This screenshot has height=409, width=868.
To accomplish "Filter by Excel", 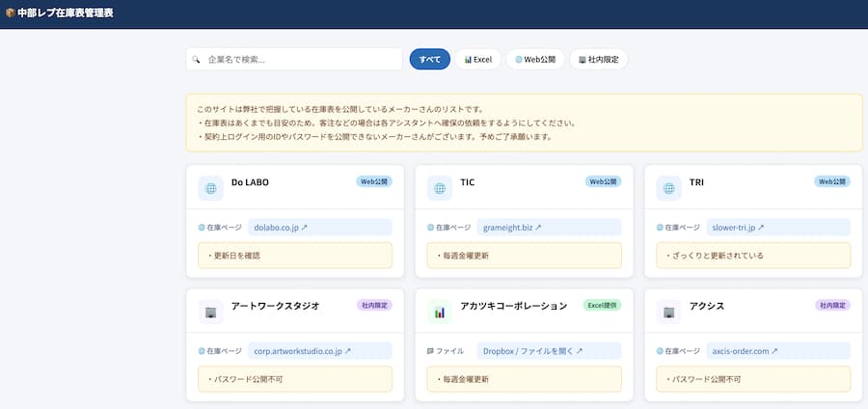I will coord(477,59).
